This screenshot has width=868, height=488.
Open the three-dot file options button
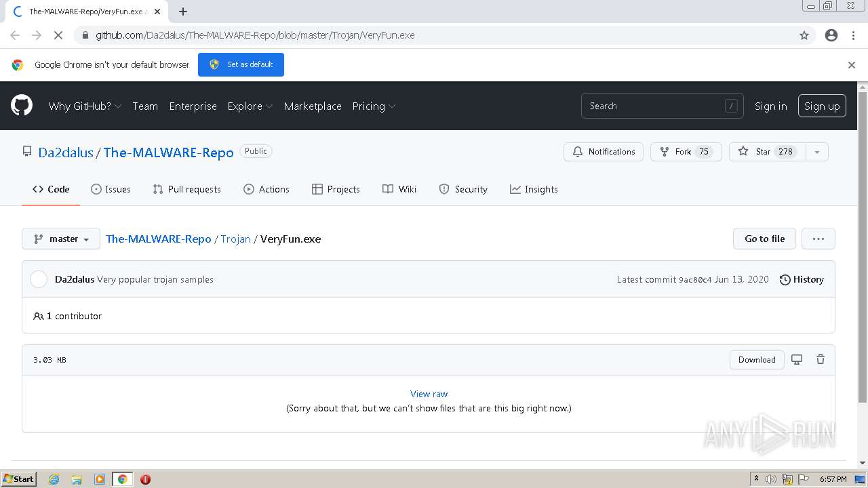click(818, 239)
